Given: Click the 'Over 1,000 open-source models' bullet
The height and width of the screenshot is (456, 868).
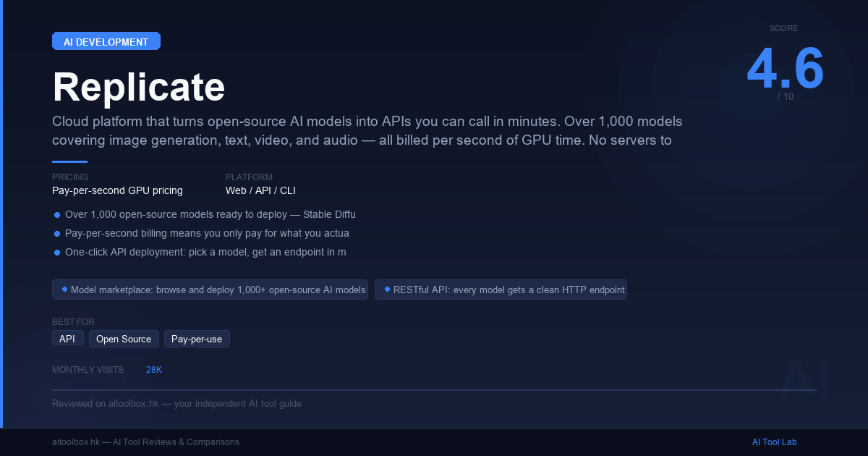Looking at the screenshot, I should [205, 214].
